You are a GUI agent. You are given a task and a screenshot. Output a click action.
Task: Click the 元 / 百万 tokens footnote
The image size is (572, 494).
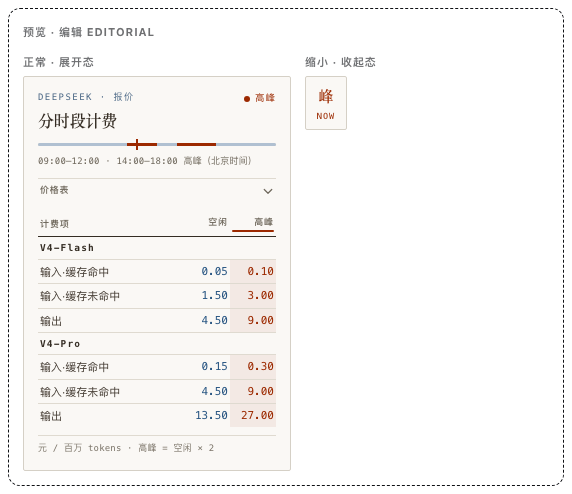click(x=126, y=448)
